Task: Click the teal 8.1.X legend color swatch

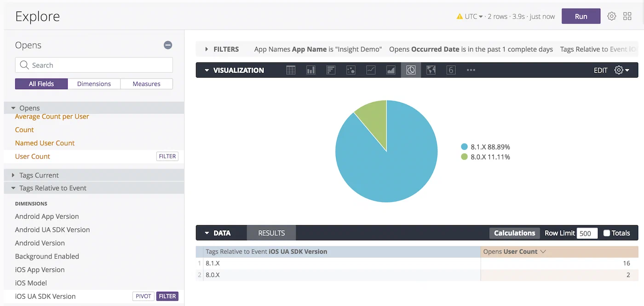Action: 464,147
